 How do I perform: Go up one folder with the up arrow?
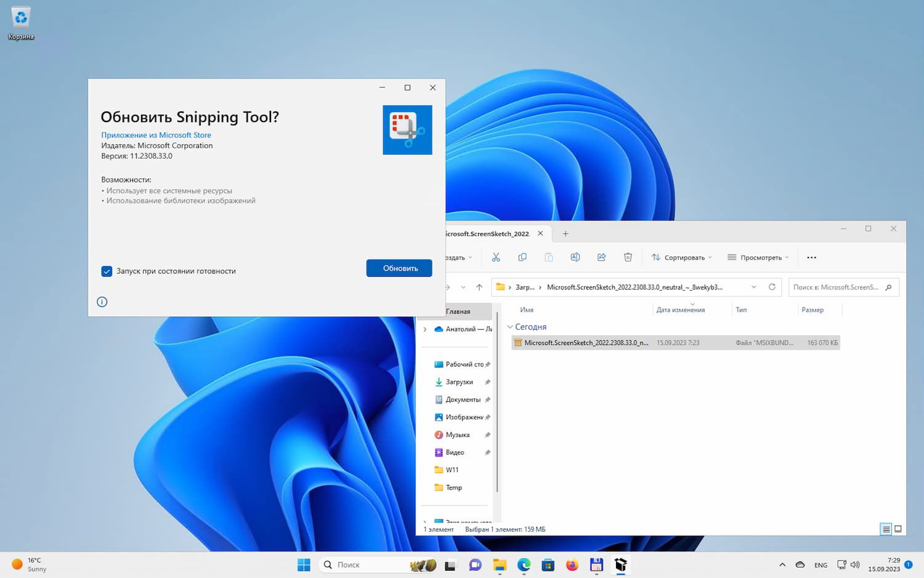479,287
